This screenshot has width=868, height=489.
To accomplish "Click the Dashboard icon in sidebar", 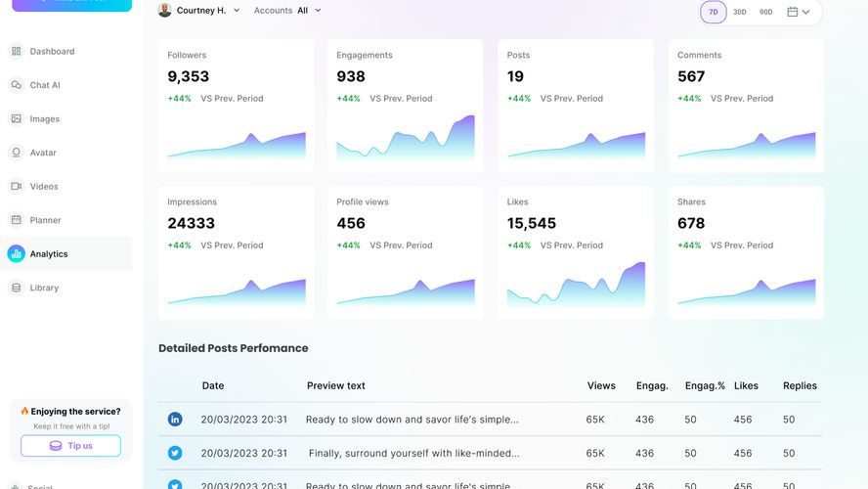I will (x=17, y=51).
